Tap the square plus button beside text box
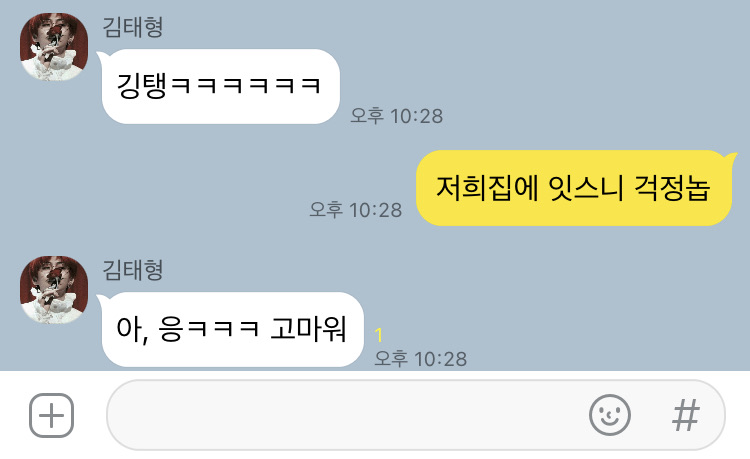 click(52, 415)
